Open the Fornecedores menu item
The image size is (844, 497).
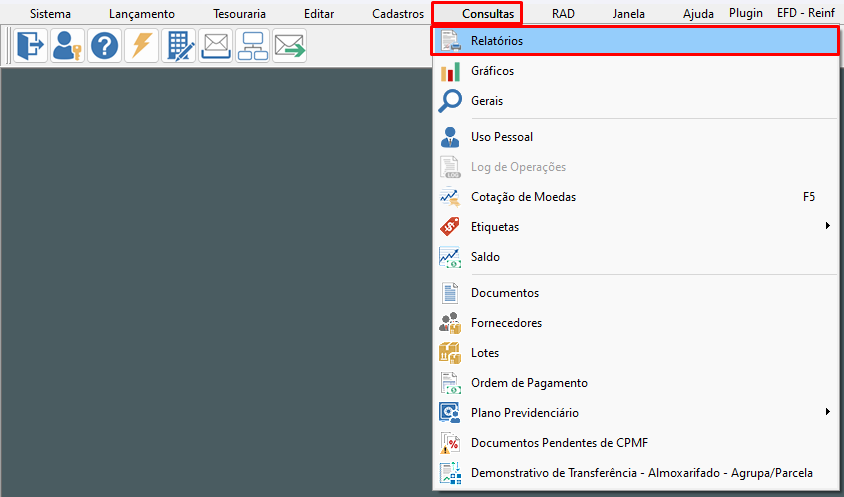pyautogui.click(x=506, y=323)
